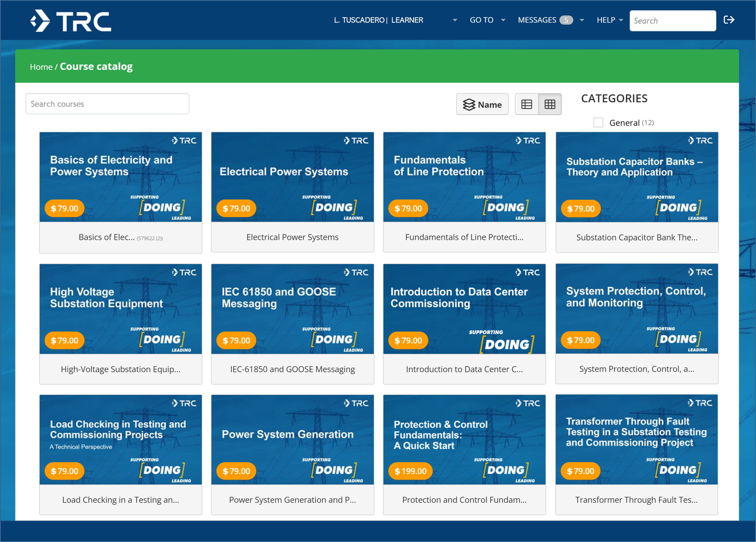756x542 pixels.
Task: Expand the GO TO dropdown arrow
Action: (503, 20)
